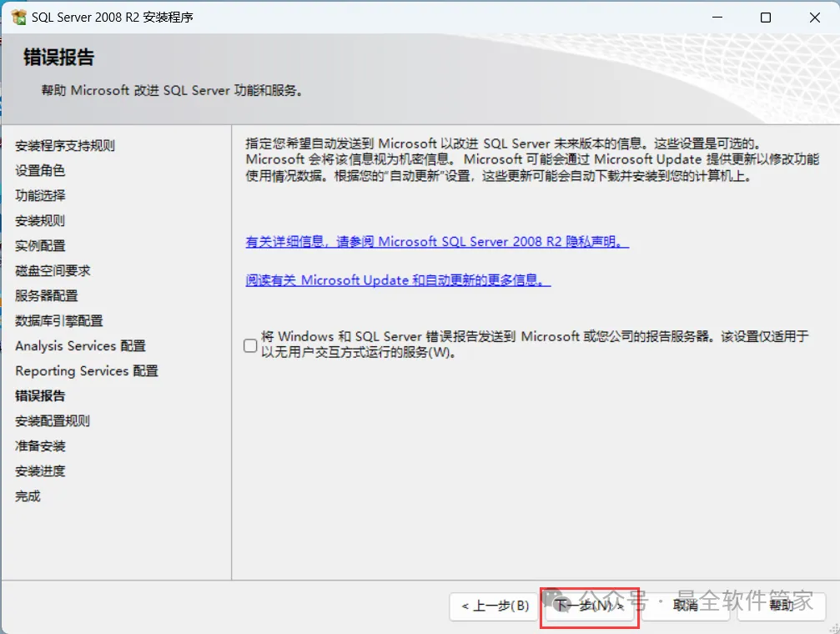
Task: Enable sending Windows and SQL Server error reports
Action: click(250, 345)
